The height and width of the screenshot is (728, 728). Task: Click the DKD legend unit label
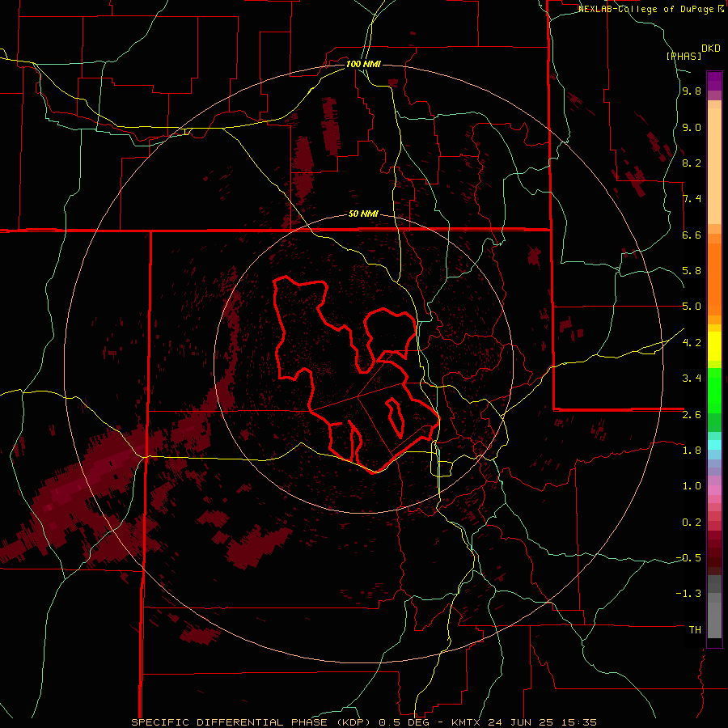[711, 49]
